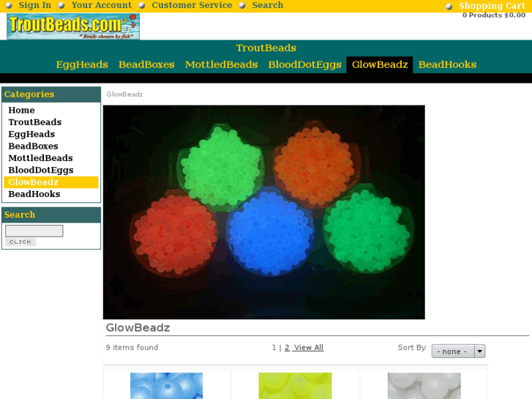
Task: Click the View All link
Action: 309,347
